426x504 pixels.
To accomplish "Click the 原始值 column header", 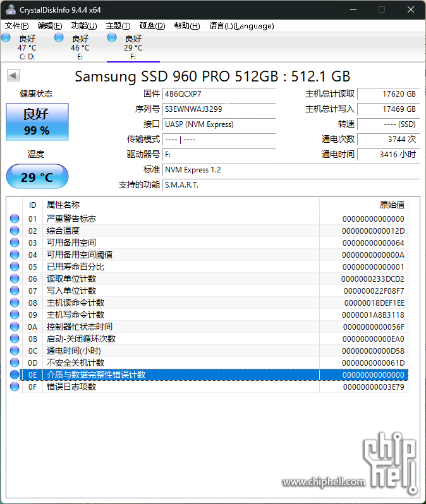I will click(x=363, y=205).
